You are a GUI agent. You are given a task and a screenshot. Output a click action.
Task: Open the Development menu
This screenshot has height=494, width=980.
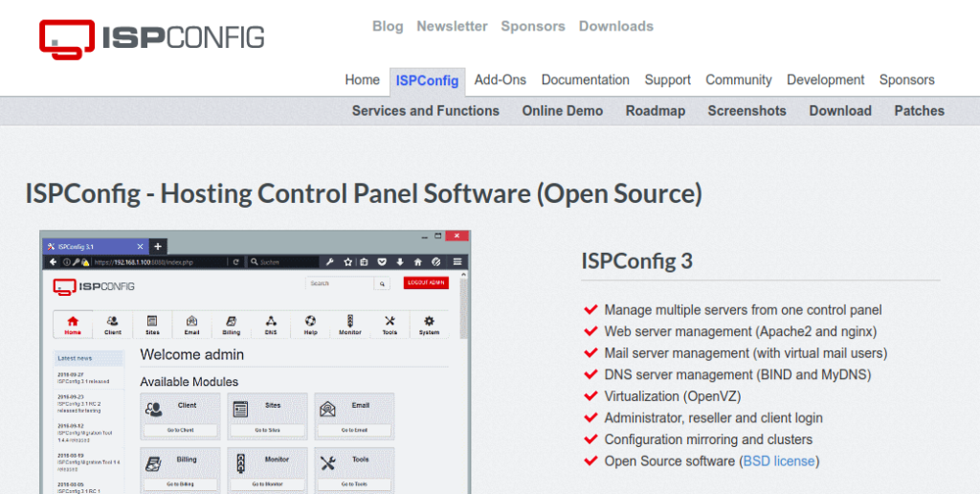click(x=825, y=80)
